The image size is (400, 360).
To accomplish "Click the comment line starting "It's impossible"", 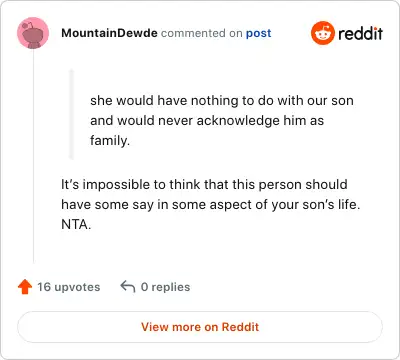I will (x=204, y=184).
